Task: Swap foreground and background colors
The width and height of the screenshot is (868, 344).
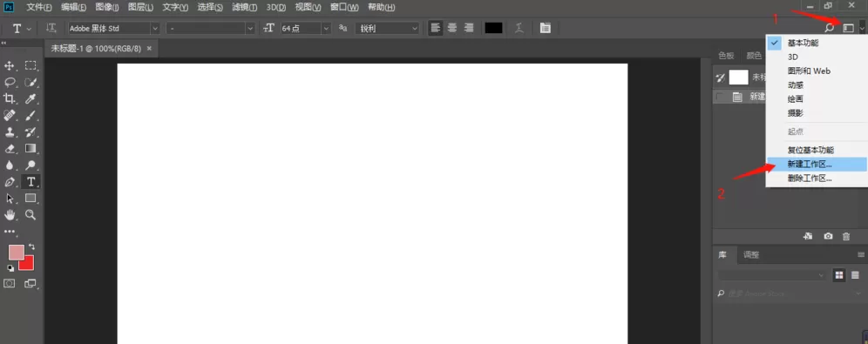Action: 31,246
